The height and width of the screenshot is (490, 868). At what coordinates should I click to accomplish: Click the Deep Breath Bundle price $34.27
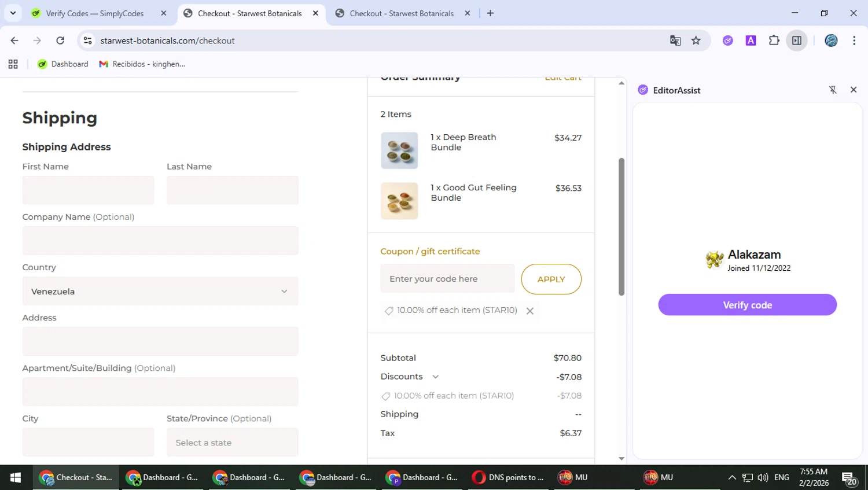click(568, 138)
